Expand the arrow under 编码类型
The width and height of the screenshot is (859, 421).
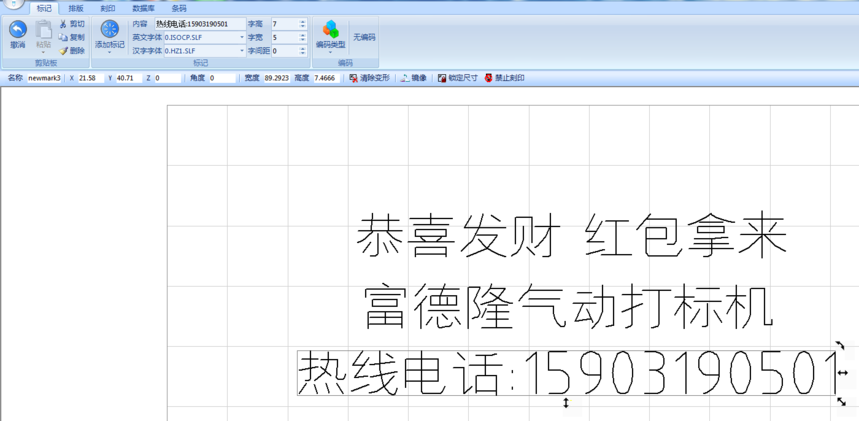pyautogui.click(x=330, y=53)
